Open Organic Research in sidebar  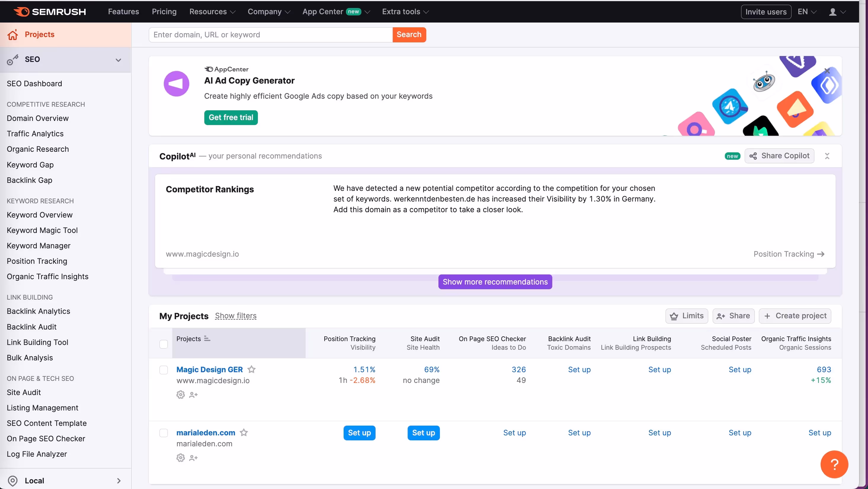(38, 149)
